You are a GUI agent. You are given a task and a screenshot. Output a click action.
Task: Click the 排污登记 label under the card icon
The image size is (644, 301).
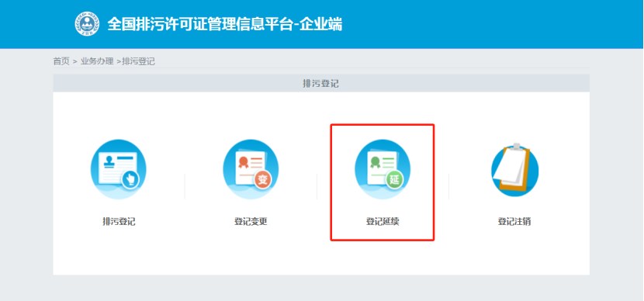point(119,221)
